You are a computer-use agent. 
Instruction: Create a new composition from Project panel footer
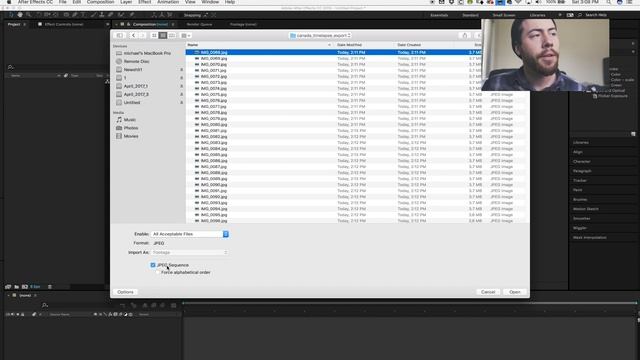point(25,287)
